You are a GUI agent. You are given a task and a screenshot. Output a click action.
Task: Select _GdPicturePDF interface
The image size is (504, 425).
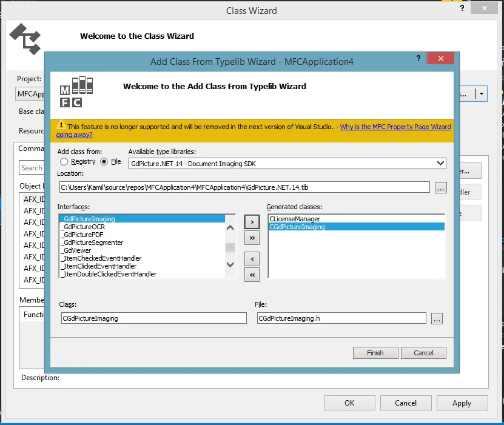coord(142,235)
